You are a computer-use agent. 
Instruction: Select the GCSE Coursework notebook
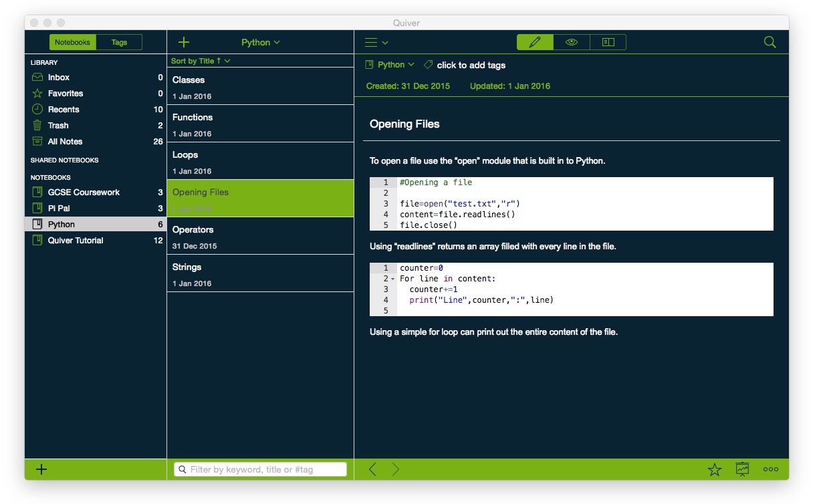pyautogui.click(x=96, y=193)
